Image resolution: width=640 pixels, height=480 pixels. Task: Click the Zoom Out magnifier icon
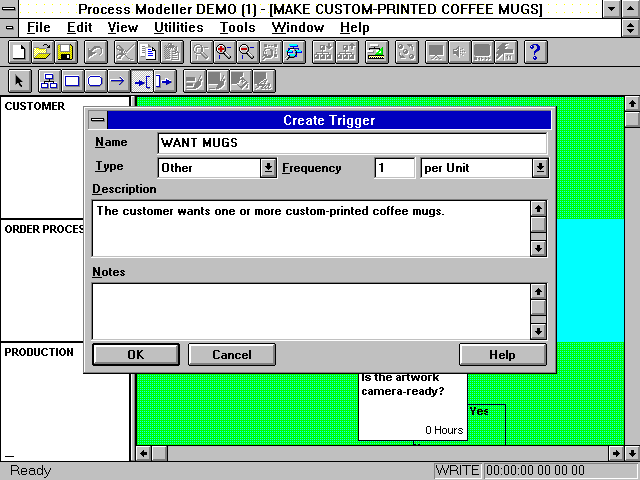coord(246,52)
